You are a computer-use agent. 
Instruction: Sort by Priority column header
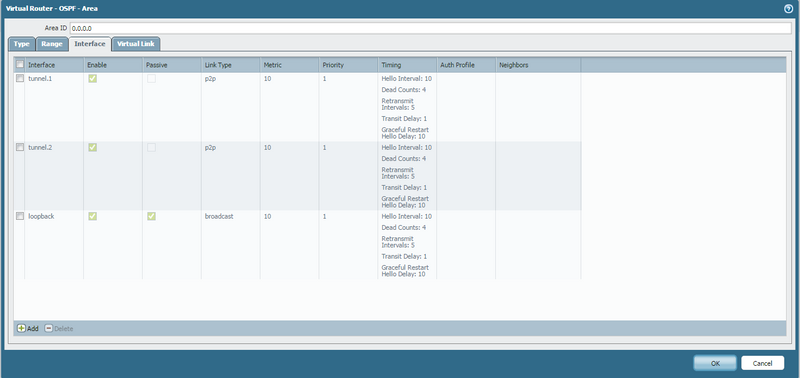pos(348,65)
